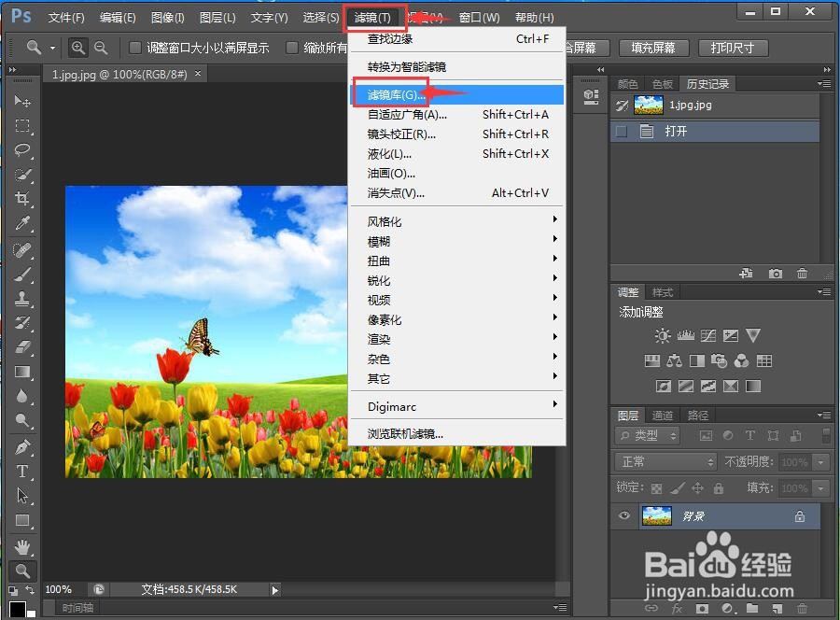The height and width of the screenshot is (620, 840).
Task: Click the 打印尺寸 button
Action: [x=733, y=48]
